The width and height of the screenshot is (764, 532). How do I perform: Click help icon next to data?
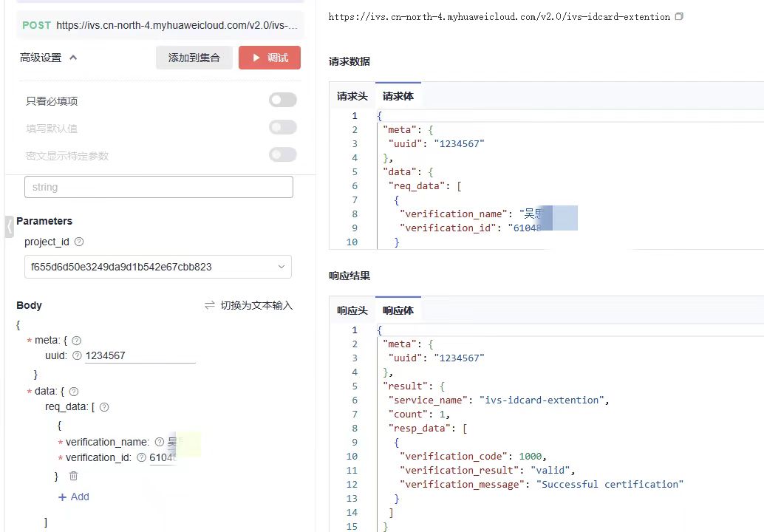click(x=74, y=391)
